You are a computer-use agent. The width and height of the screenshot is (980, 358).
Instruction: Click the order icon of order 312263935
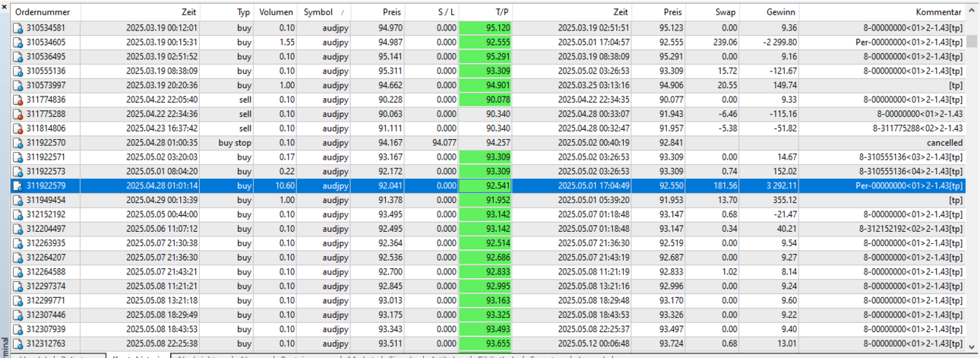[18, 242]
